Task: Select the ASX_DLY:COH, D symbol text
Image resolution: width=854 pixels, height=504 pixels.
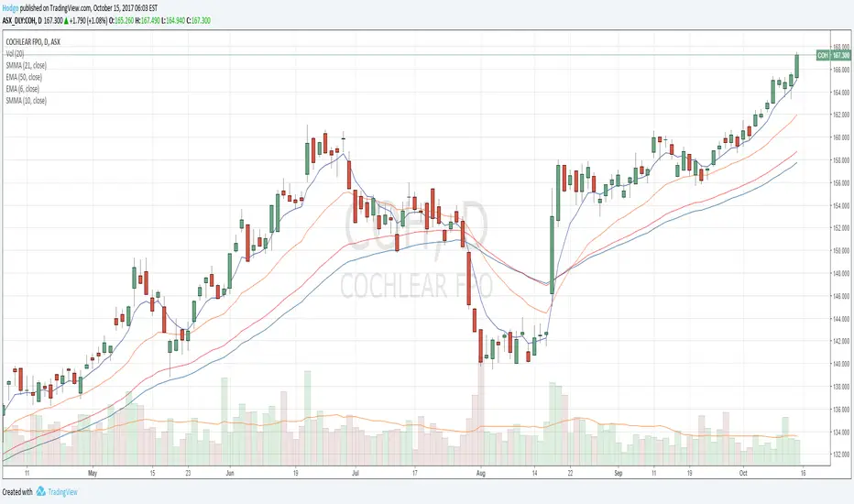Action: (22, 21)
